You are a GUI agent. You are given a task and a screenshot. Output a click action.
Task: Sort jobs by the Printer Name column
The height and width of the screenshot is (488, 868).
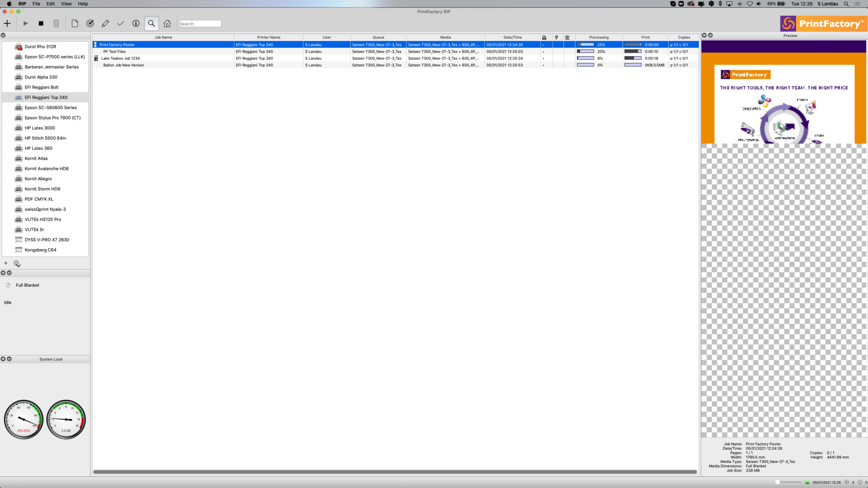click(x=269, y=37)
